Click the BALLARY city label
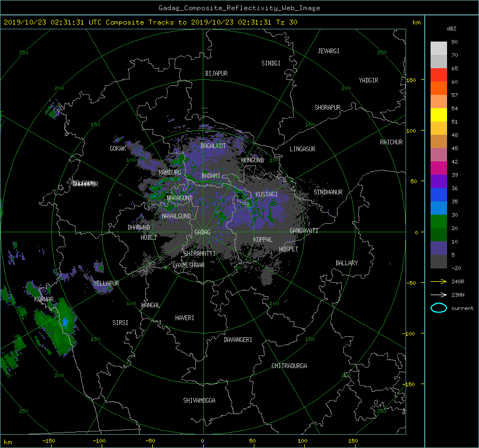Viewport: 479px width, 448px height. click(x=346, y=263)
